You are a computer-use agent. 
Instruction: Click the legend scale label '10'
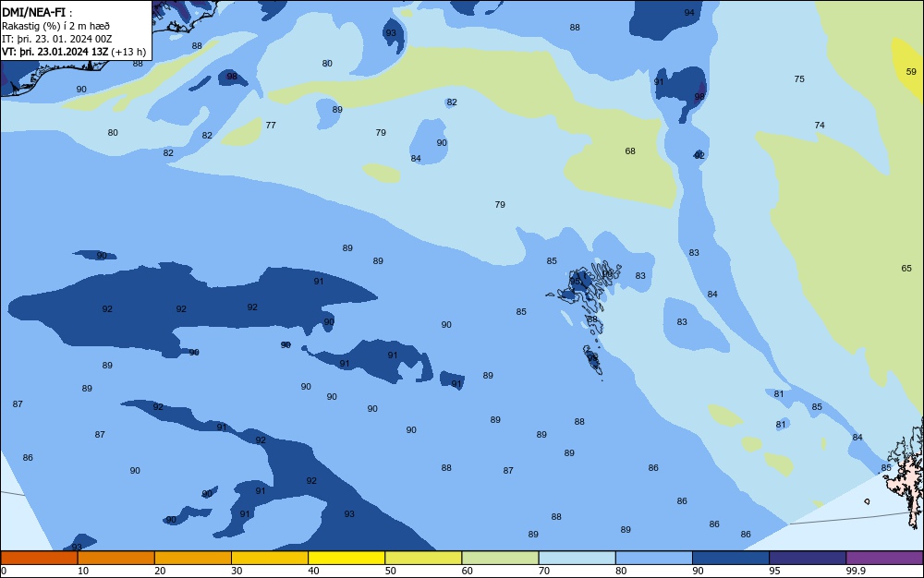83,571
